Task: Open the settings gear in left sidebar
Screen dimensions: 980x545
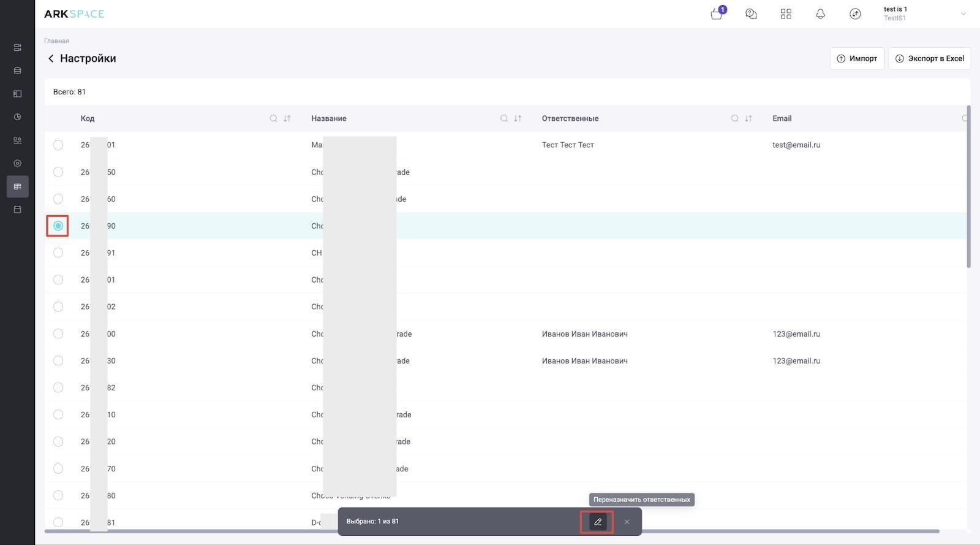Action: (17, 164)
